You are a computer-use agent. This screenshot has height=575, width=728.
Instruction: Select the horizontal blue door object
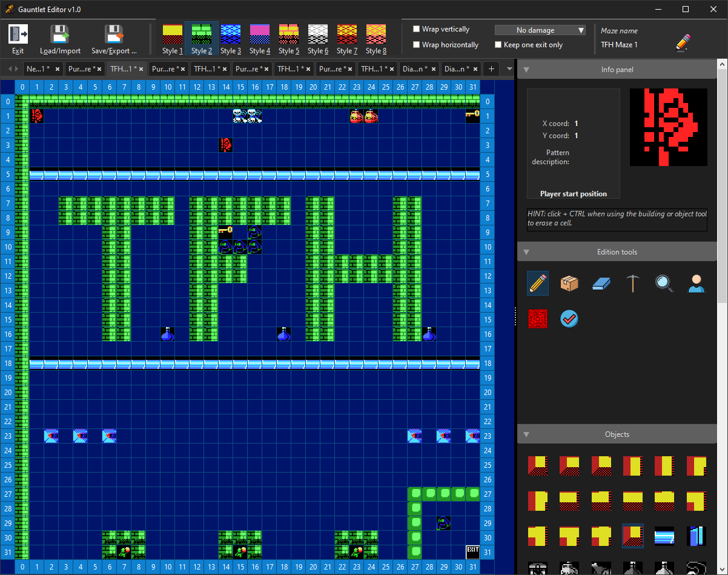[x=664, y=536]
